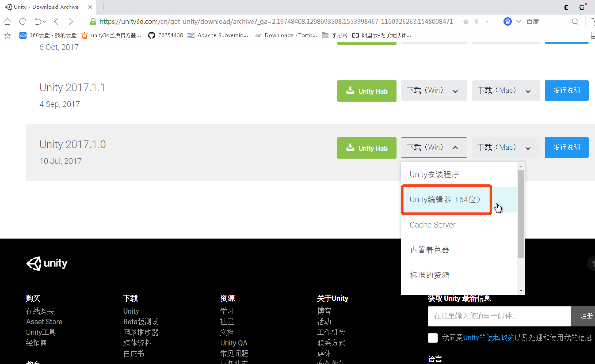Image resolution: width=595 pixels, height=364 pixels.
Task: Open the 学习网 bookmark folder
Action: (335, 36)
